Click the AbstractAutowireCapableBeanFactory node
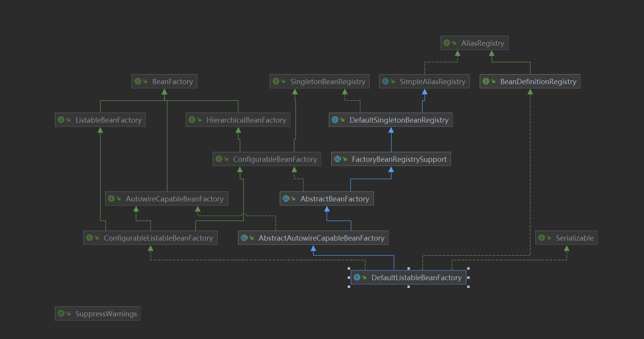 point(313,238)
